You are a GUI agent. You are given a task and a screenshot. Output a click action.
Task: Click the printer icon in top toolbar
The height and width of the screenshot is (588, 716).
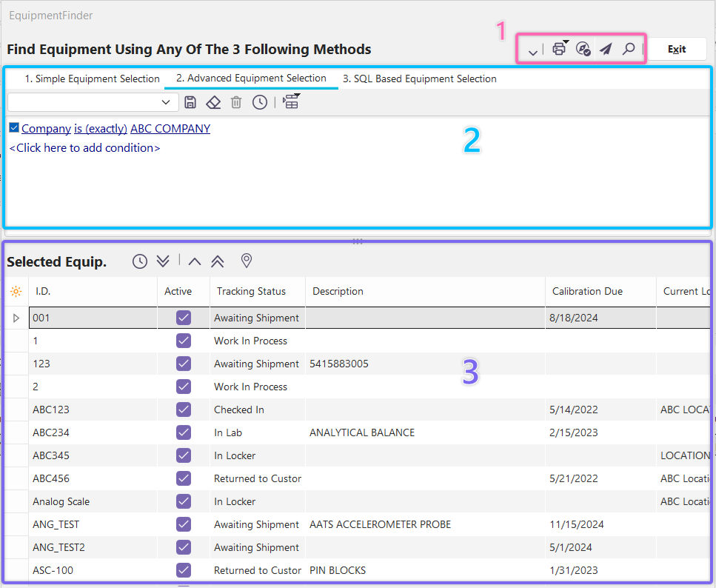(x=559, y=50)
